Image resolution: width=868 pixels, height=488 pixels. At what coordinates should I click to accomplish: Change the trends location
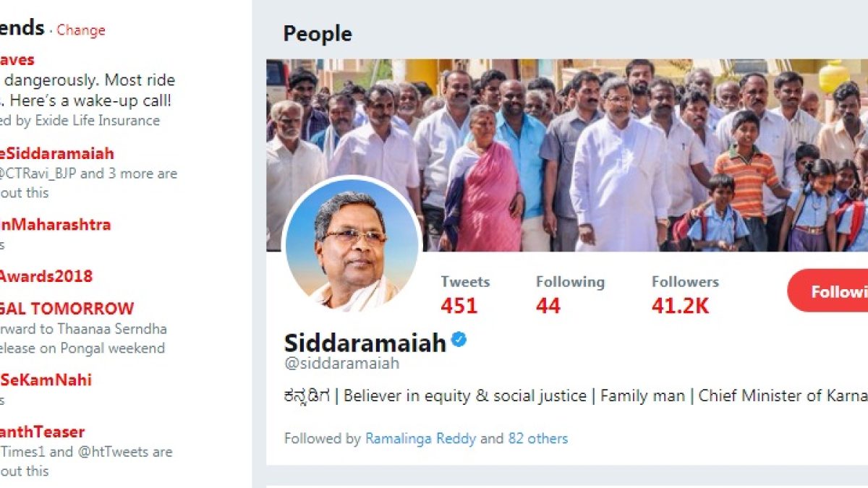[x=81, y=30]
